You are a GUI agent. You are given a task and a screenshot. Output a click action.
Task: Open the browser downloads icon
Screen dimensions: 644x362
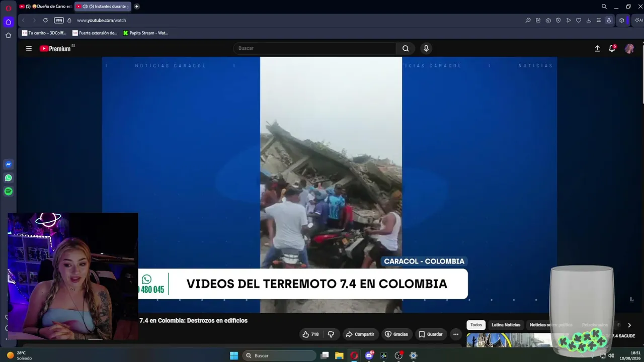coord(588,20)
